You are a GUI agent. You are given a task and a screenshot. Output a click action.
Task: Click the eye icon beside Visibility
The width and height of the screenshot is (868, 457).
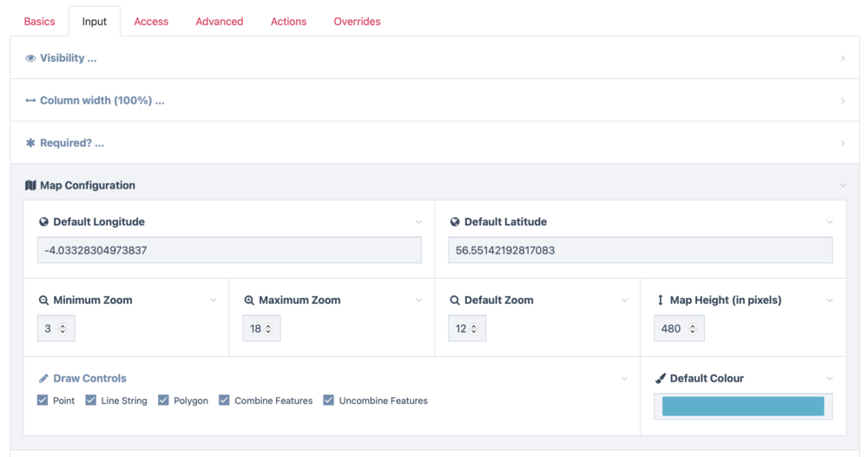30,58
